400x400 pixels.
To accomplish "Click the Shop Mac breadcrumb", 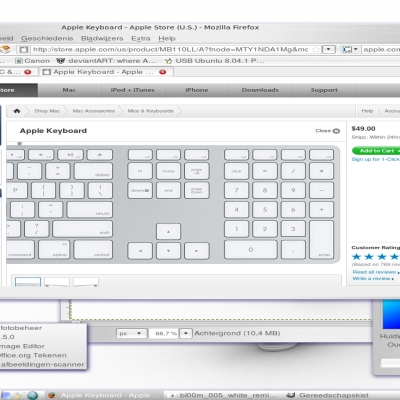I will tap(47, 111).
